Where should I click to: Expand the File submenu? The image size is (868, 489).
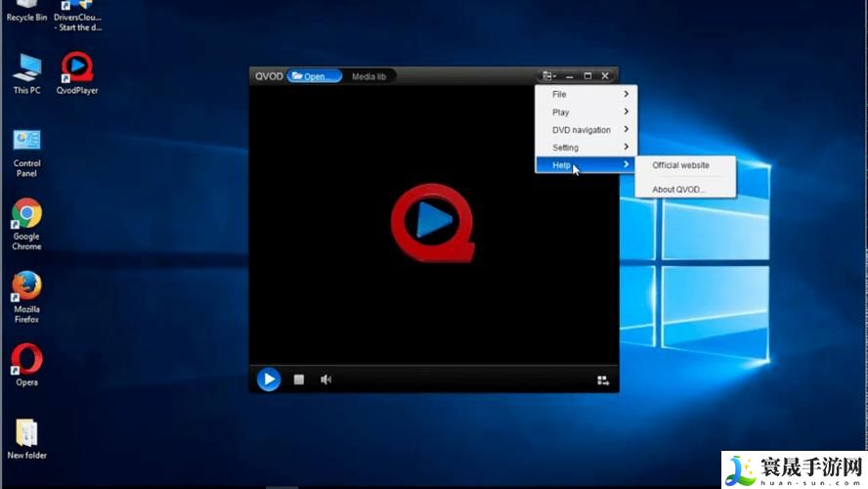point(586,95)
